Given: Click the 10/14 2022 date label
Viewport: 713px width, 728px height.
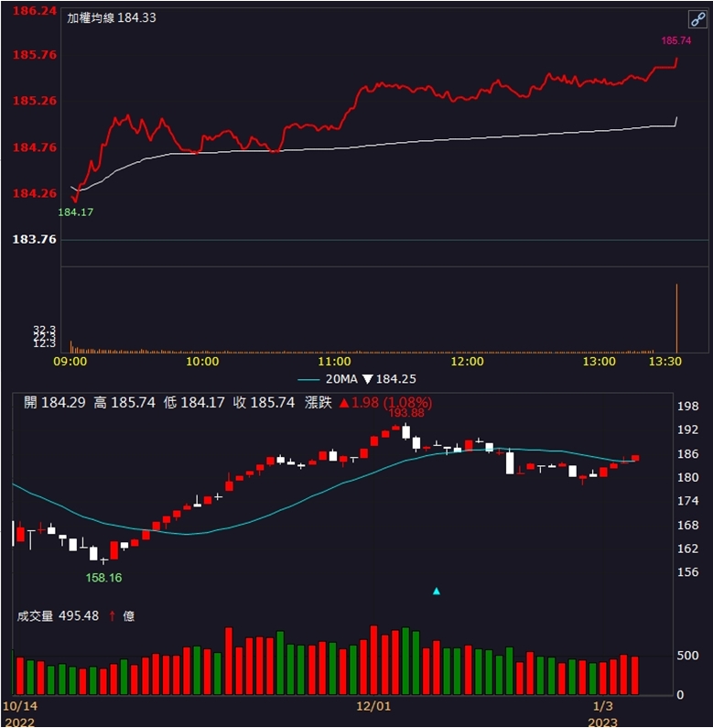Looking at the screenshot, I should coord(20,714).
